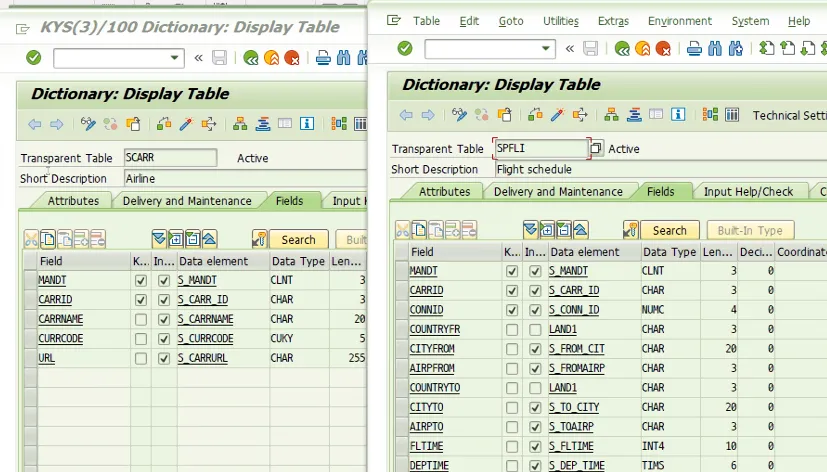Toggle Key checkbox for CONNID in SPFLI
Image resolution: width=827 pixels, height=472 pixels.
512,310
